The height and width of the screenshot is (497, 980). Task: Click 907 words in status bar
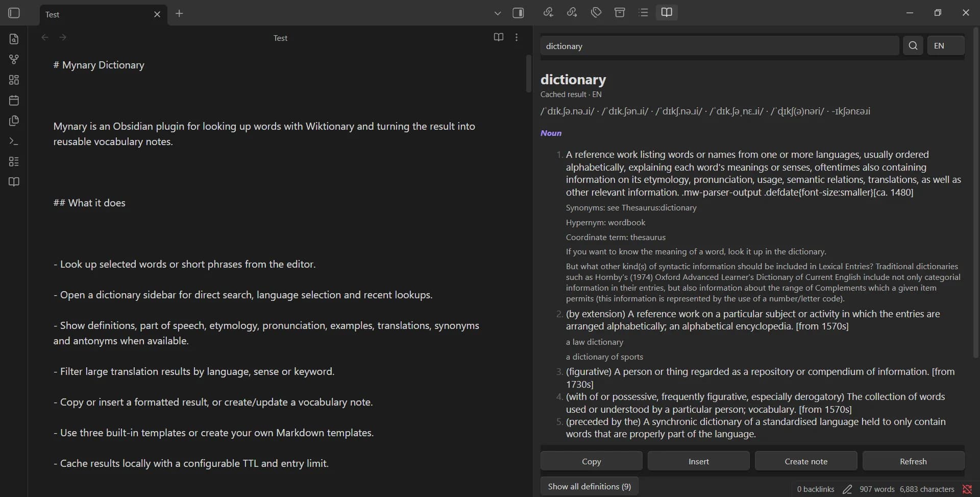[x=877, y=489]
